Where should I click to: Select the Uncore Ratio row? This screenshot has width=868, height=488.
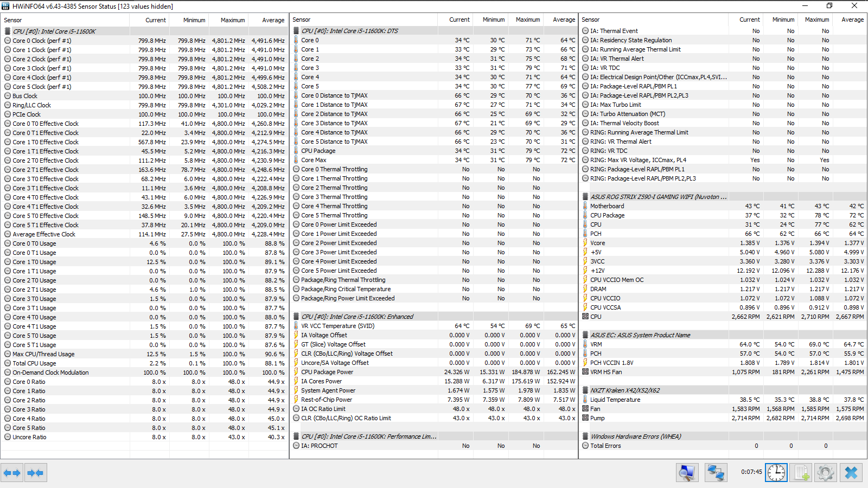point(144,437)
